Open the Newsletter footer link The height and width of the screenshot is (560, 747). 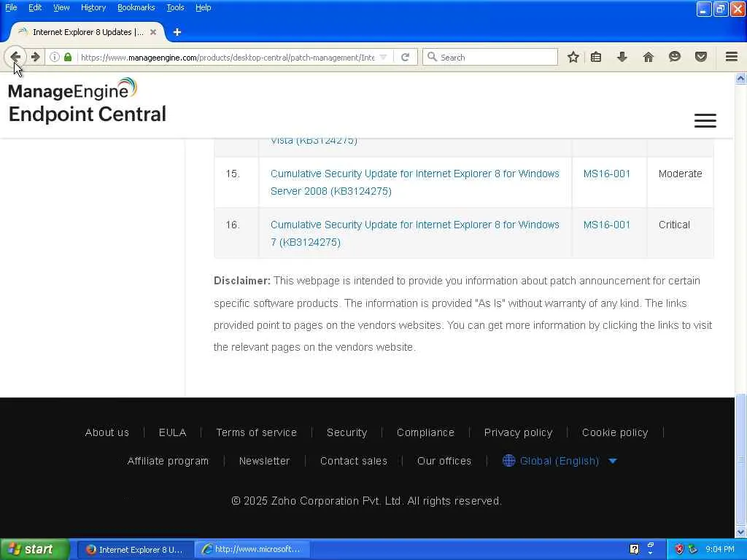(264, 461)
